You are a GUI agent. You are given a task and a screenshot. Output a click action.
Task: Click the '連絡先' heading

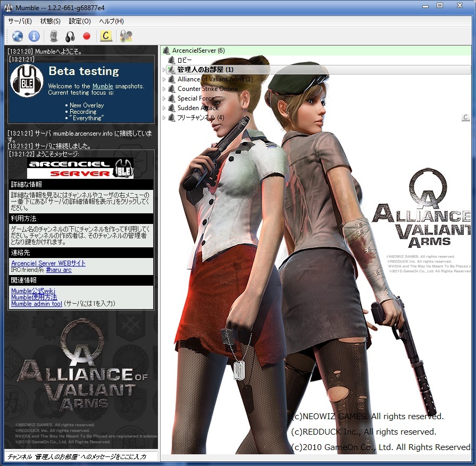(20, 252)
